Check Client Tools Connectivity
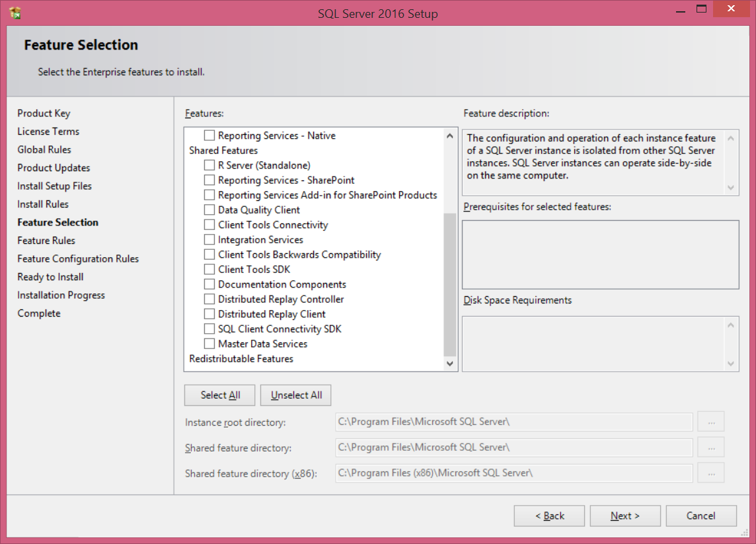The width and height of the screenshot is (756, 544). coord(209,225)
